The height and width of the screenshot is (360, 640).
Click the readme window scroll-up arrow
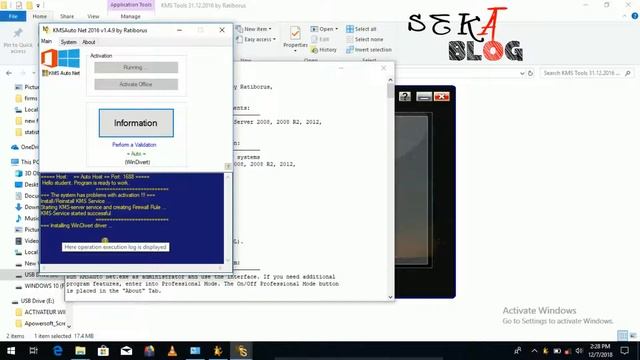coord(390,80)
